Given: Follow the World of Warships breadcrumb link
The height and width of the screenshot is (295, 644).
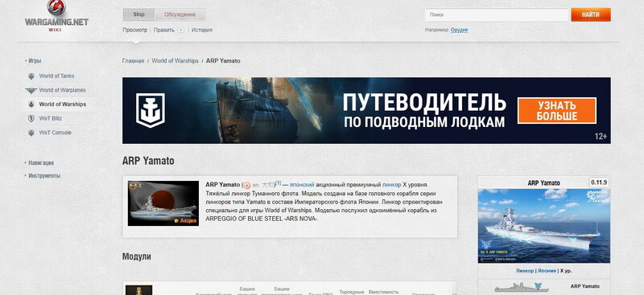Looking at the screenshot, I should pos(175,61).
